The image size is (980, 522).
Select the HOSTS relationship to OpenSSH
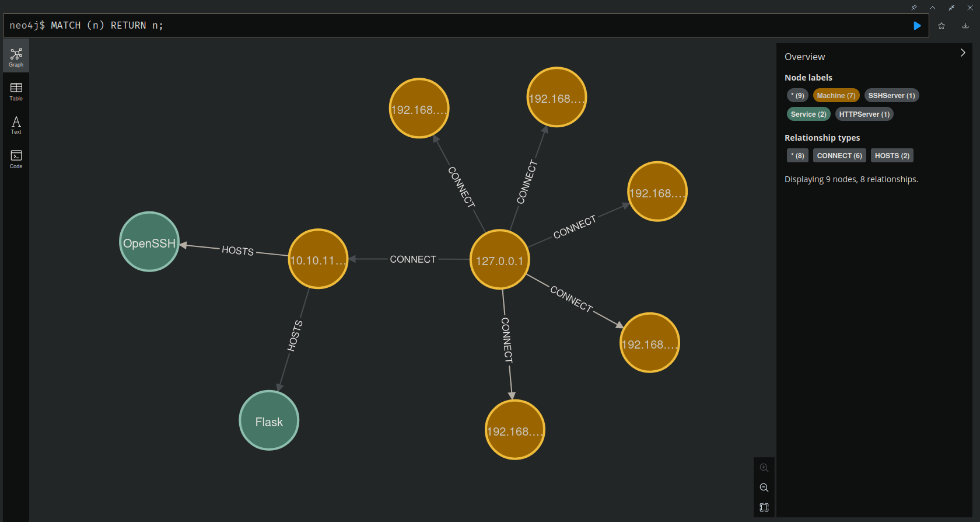tap(237, 251)
